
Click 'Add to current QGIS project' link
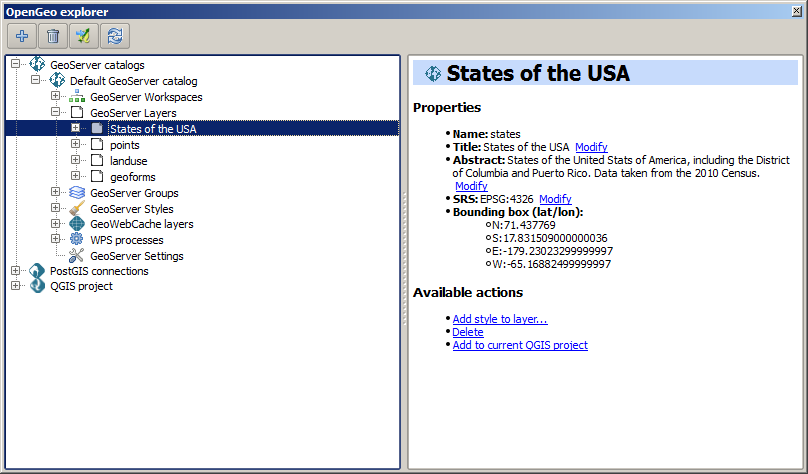pyautogui.click(x=520, y=345)
